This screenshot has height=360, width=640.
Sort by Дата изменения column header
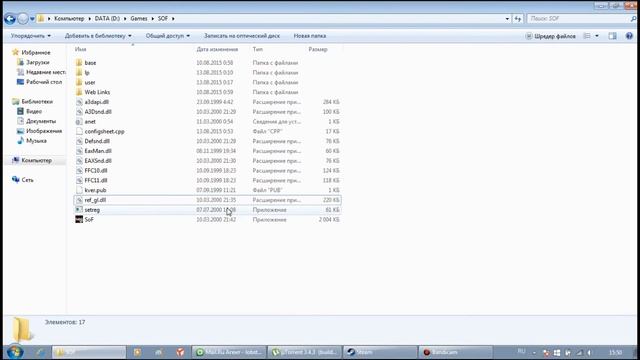(x=217, y=49)
